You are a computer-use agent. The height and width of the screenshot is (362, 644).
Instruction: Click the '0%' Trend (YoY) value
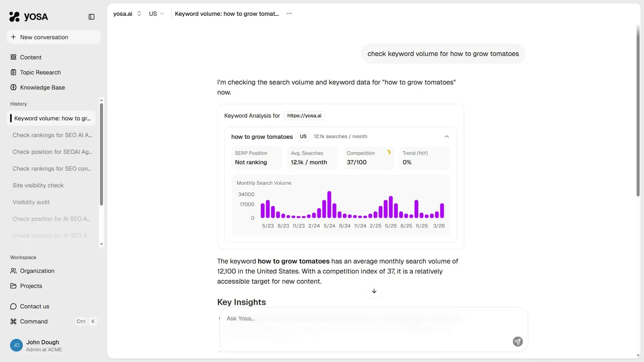(407, 162)
